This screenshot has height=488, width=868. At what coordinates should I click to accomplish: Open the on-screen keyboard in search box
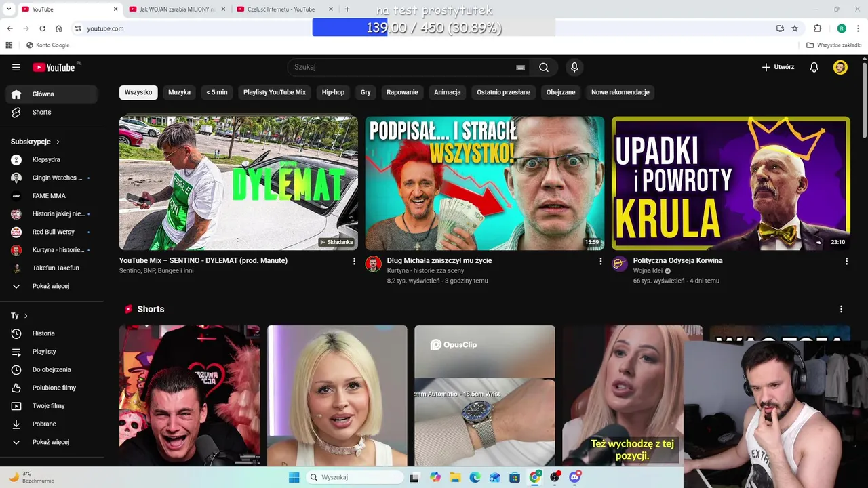coord(520,67)
